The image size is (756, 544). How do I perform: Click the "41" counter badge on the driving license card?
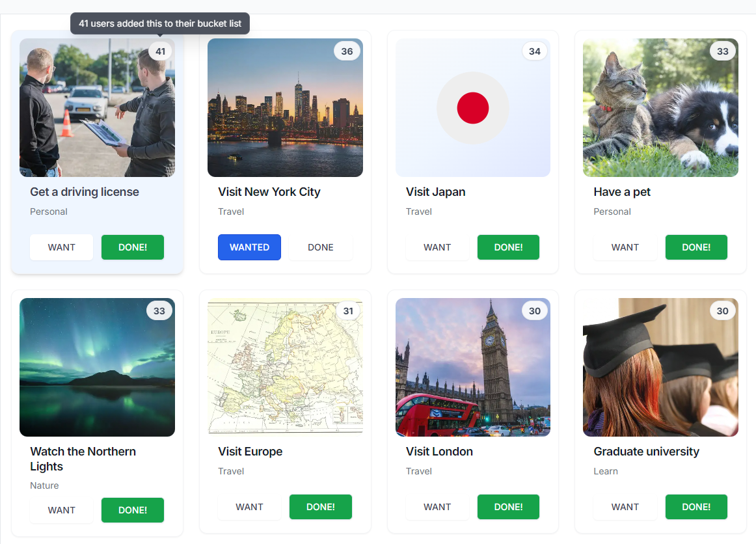(160, 51)
